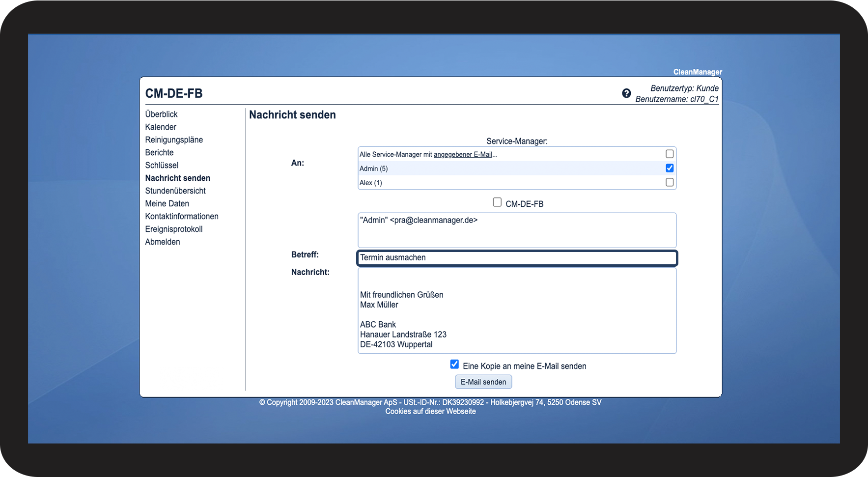The width and height of the screenshot is (868, 477).
Task: Focus the Nachricht message text area
Action: pyautogui.click(x=517, y=310)
